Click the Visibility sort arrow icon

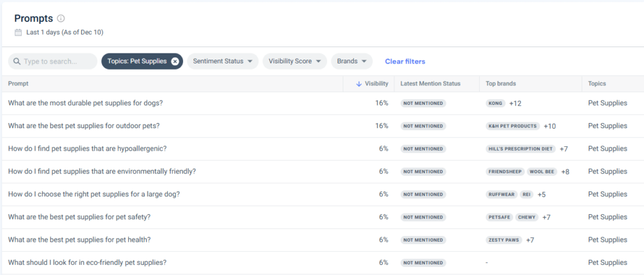(359, 84)
